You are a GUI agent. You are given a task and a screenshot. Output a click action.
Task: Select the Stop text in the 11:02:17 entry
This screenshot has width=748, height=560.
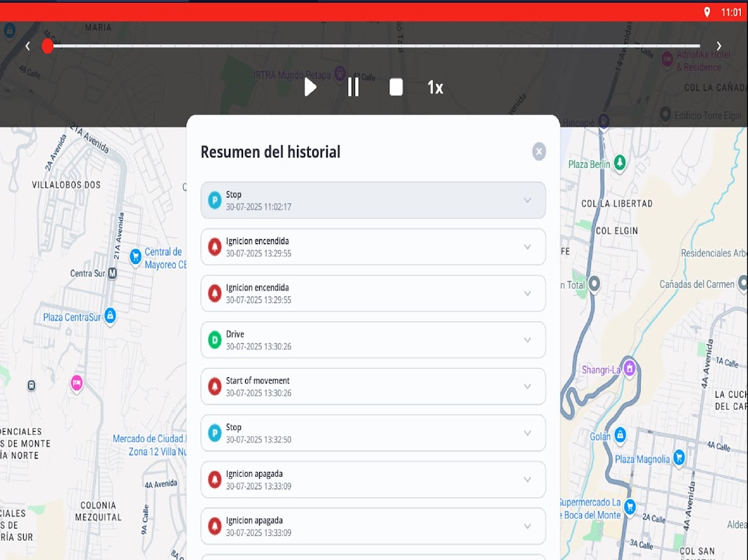[234, 195]
